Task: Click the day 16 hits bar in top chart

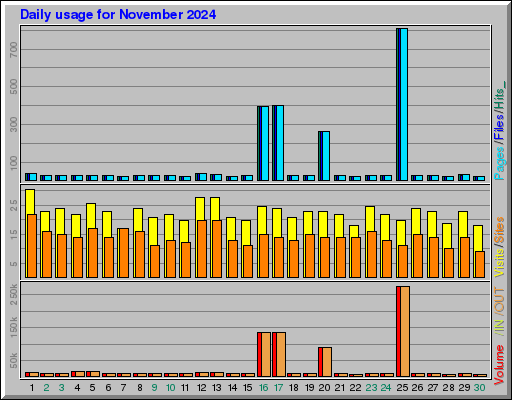Action: coord(263,143)
